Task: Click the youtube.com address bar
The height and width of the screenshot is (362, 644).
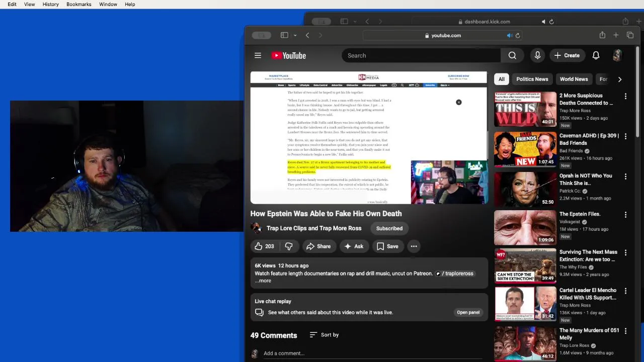Action: point(443,35)
